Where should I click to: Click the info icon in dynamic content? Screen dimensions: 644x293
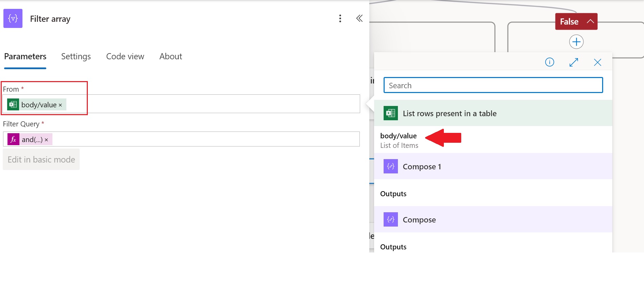coord(549,62)
